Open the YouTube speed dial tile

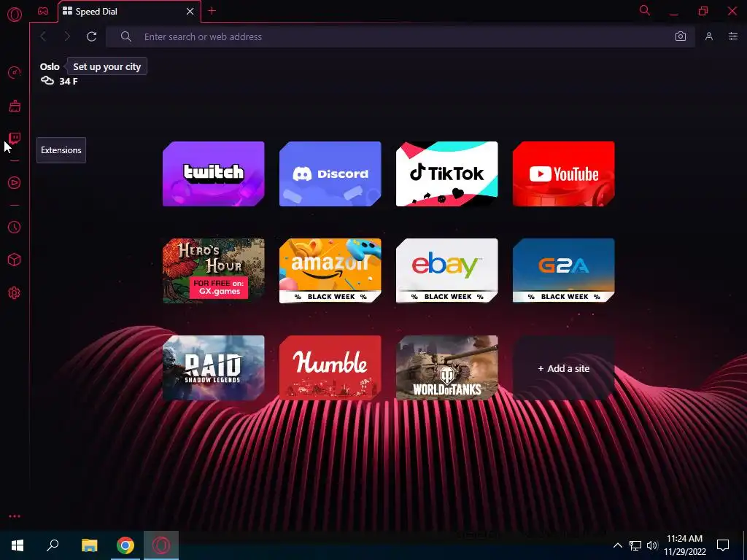564,174
